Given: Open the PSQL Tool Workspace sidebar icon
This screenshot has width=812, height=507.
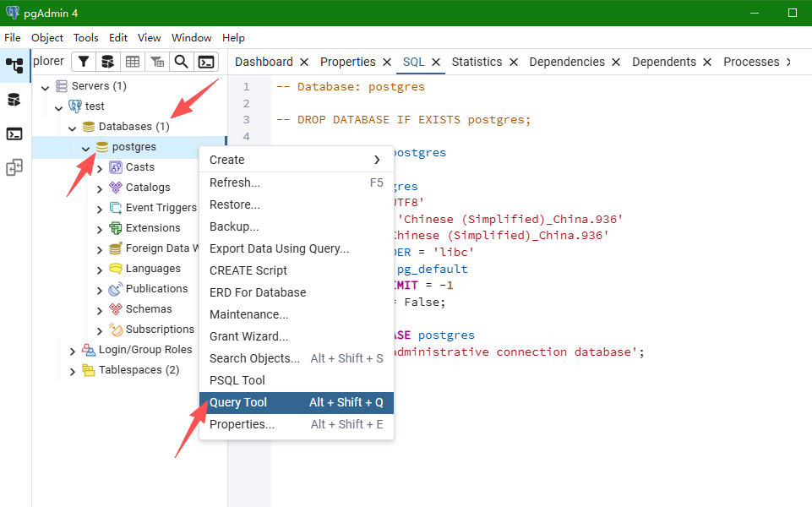Looking at the screenshot, I should coord(14,134).
